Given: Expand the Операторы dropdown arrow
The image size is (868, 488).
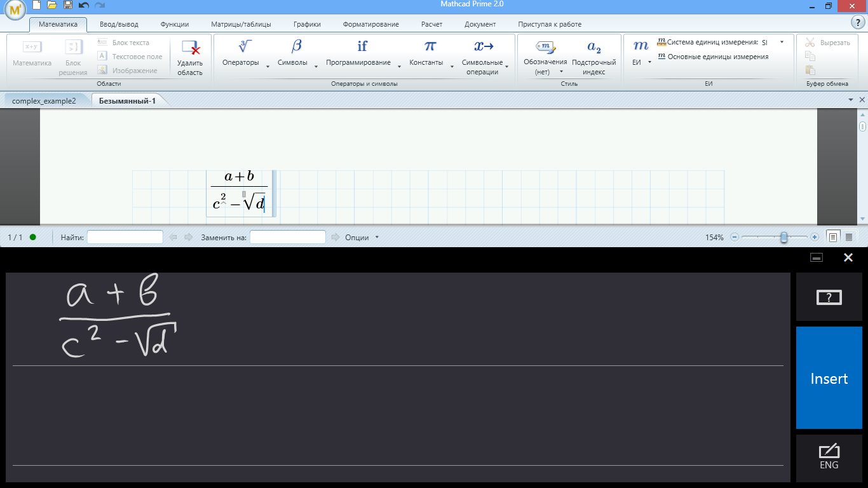Looking at the screenshot, I should 268,66.
